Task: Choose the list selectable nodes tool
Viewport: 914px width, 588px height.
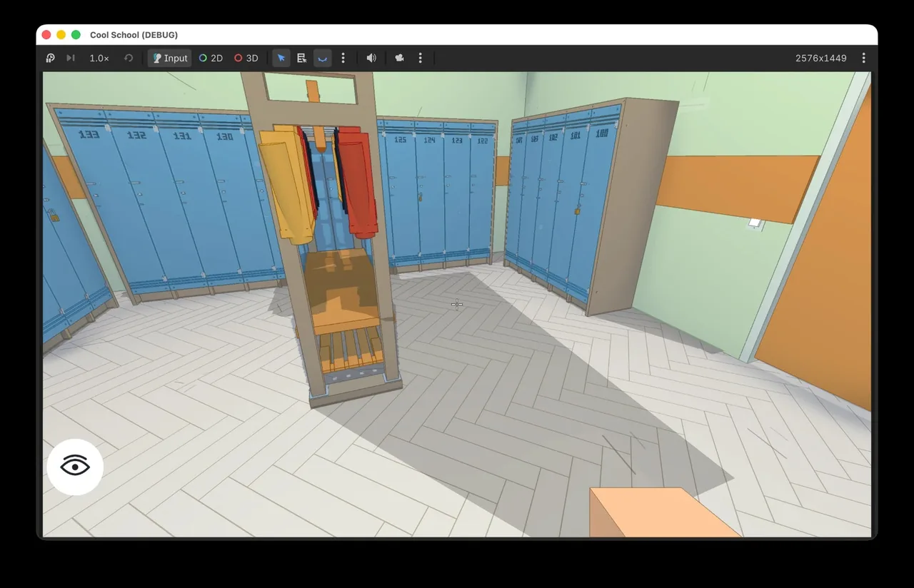Action: pos(302,58)
